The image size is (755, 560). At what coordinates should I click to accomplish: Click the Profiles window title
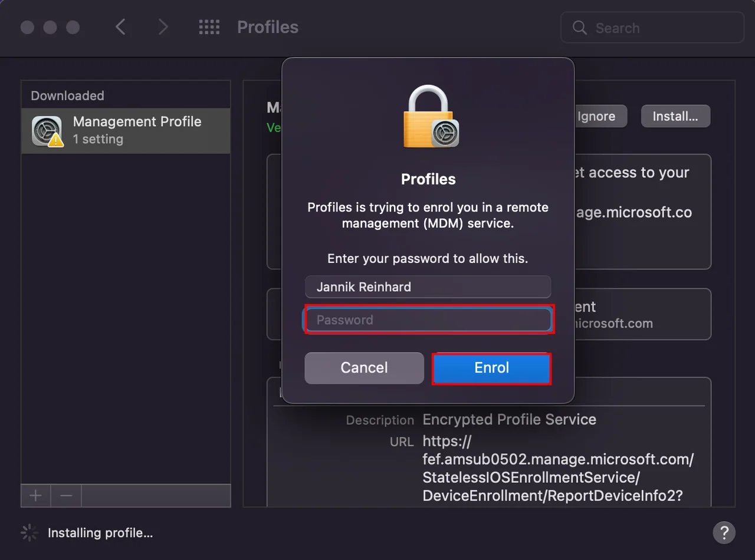click(x=268, y=27)
